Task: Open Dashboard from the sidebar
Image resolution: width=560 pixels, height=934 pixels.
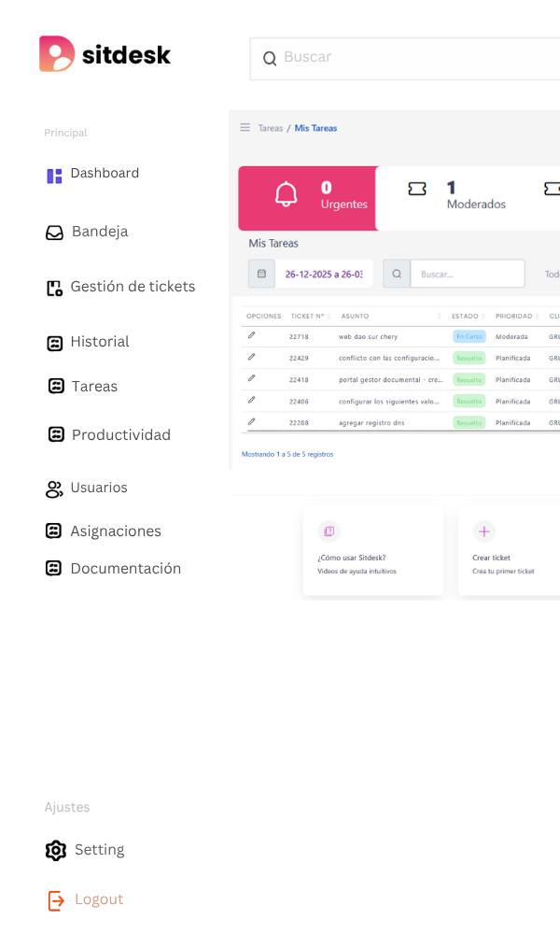Action: pos(104,174)
